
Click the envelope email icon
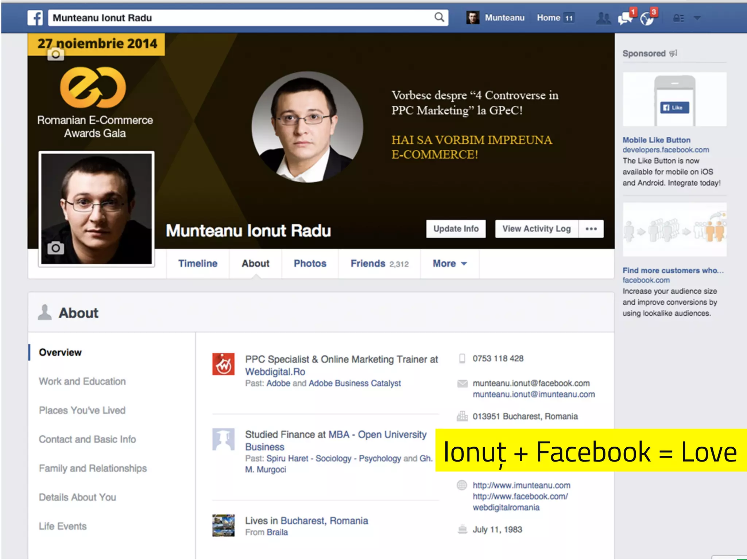point(462,384)
